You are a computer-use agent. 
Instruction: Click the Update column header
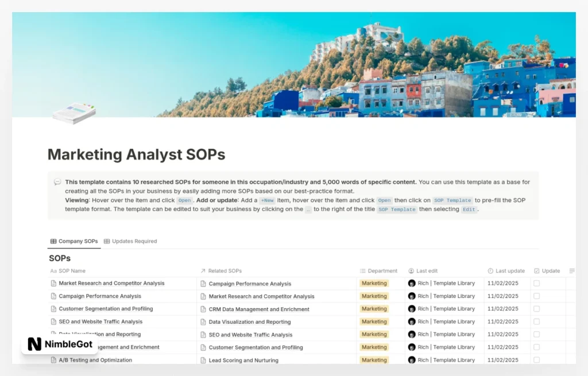pos(547,270)
